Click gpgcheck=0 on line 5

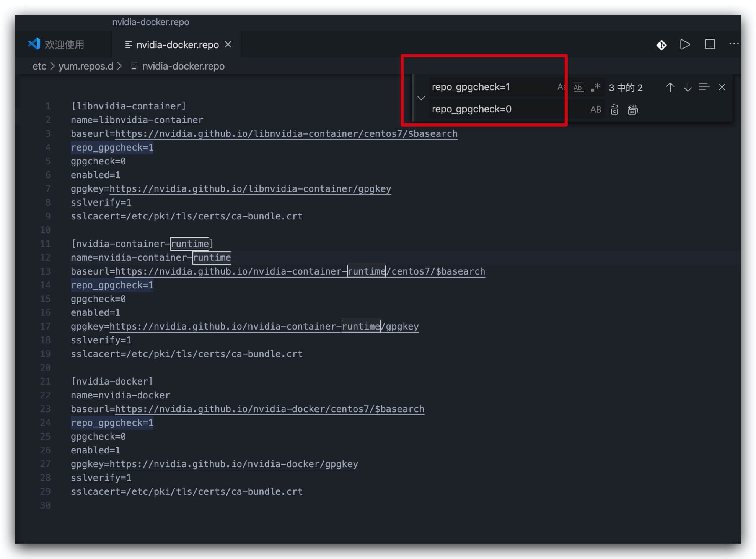point(98,161)
